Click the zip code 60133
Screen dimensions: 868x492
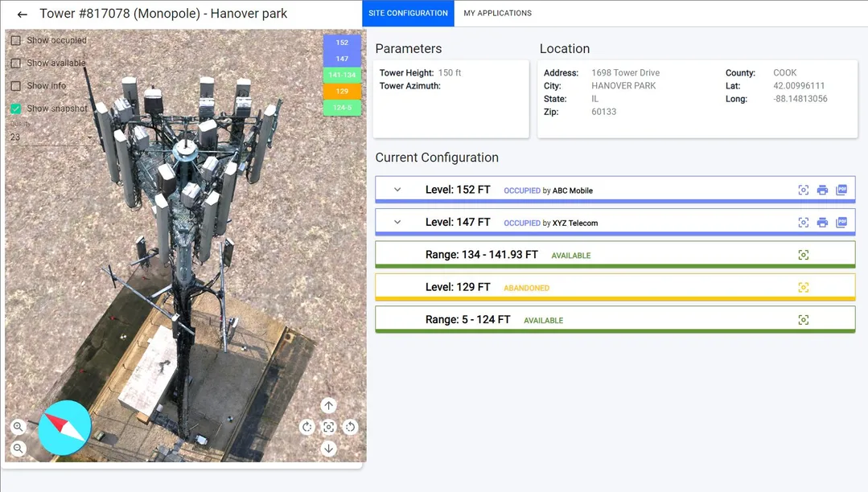(603, 112)
